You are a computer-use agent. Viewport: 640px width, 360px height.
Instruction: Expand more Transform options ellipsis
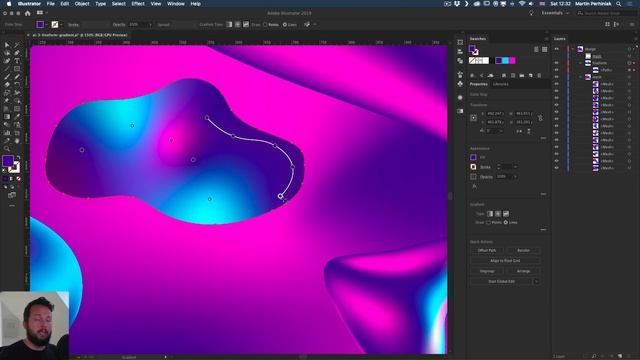coord(543,138)
